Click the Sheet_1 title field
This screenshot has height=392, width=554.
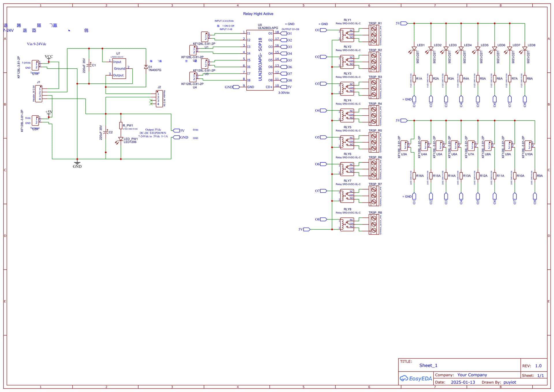pyautogui.click(x=428, y=365)
